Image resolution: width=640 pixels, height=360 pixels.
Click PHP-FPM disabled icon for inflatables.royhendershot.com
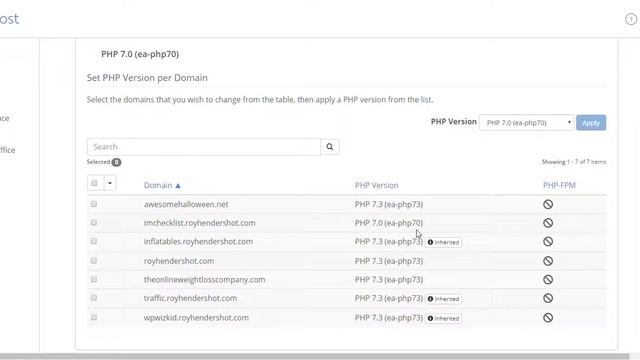point(548,242)
